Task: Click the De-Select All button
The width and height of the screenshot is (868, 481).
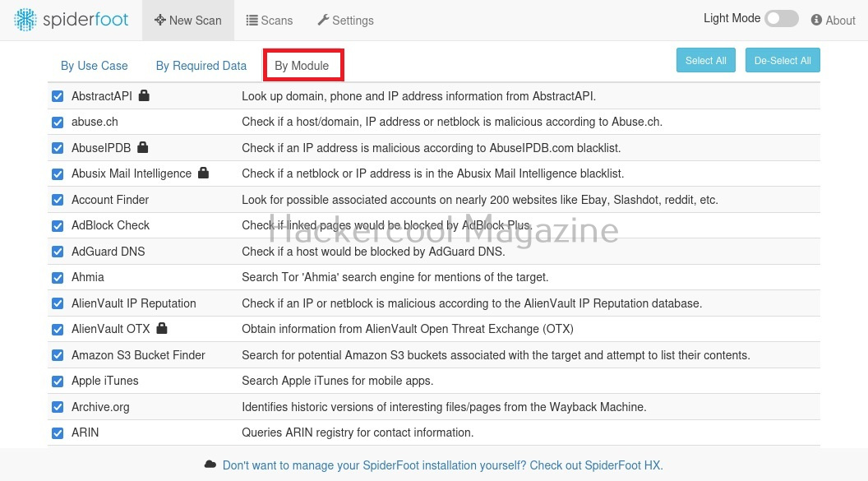Action: tap(783, 60)
